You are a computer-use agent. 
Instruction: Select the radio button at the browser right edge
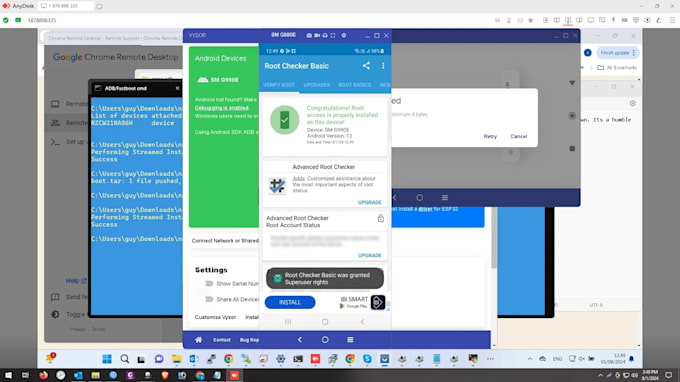pos(572,116)
